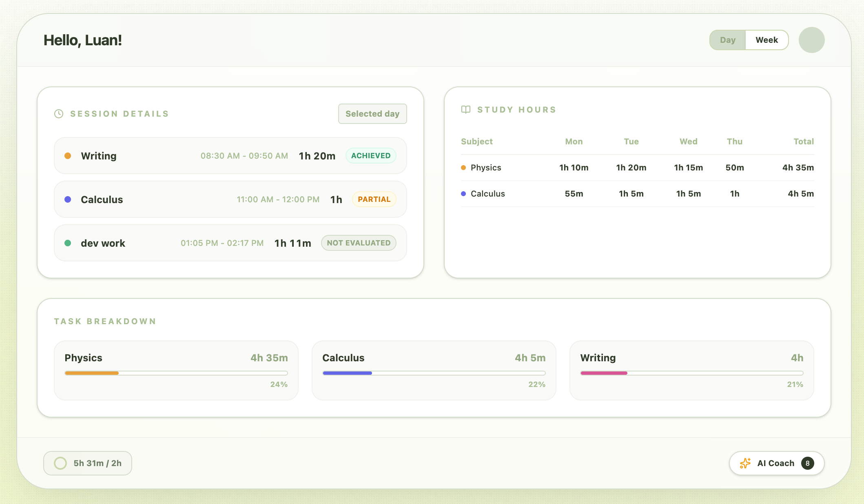The width and height of the screenshot is (864, 504).
Task: Open the Selected day filter
Action: pyautogui.click(x=372, y=114)
